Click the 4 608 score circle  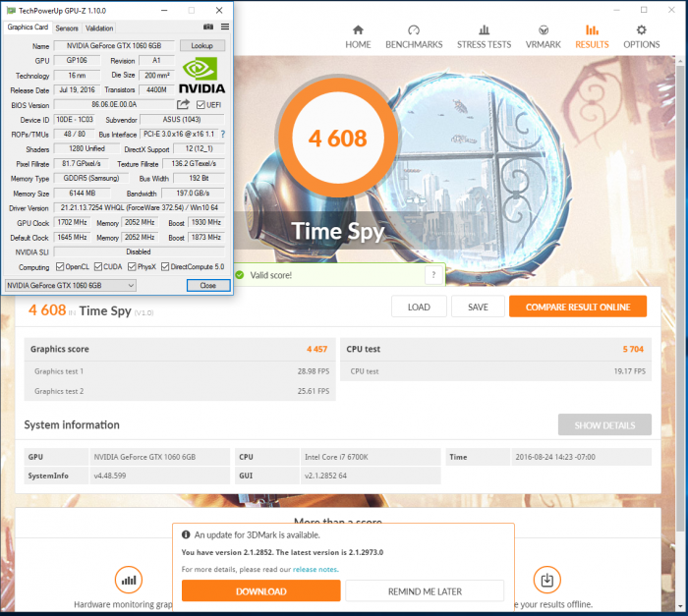[x=337, y=138]
